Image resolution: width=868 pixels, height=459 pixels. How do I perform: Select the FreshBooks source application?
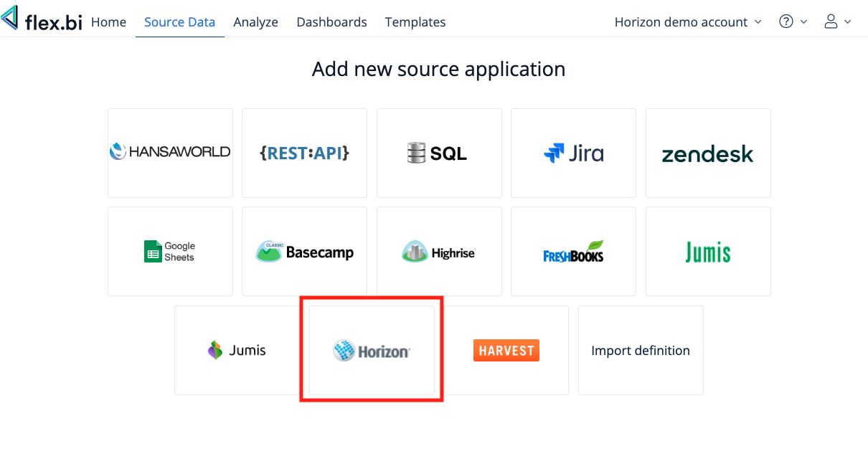573,251
